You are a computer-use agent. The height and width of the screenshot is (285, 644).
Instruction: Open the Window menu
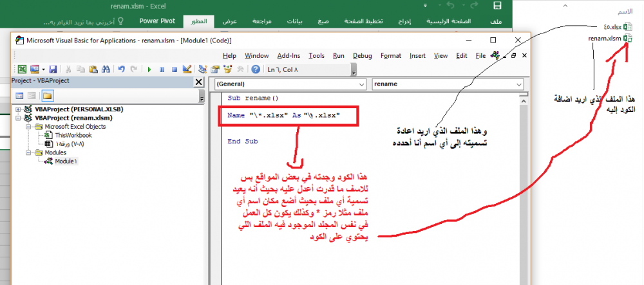pyautogui.click(x=257, y=56)
